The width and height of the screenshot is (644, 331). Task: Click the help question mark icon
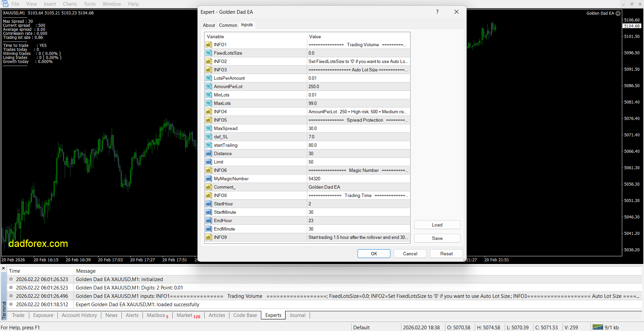click(437, 12)
